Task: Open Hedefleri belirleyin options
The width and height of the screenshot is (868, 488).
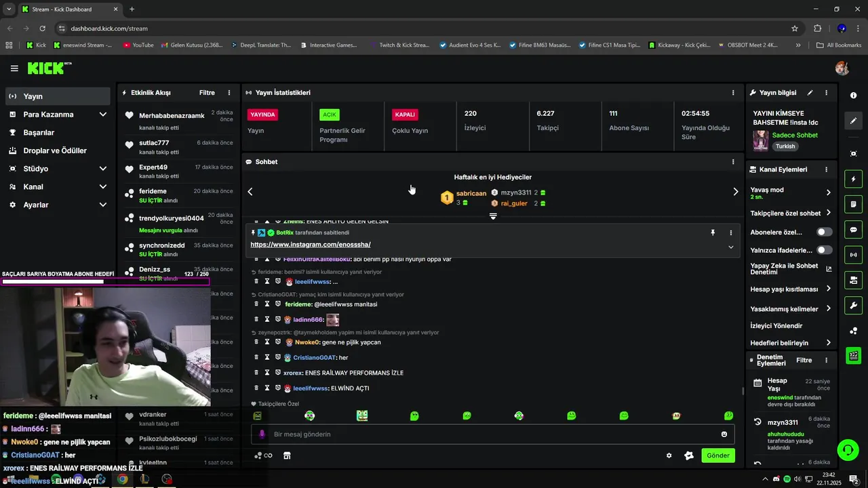Action: (x=791, y=343)
